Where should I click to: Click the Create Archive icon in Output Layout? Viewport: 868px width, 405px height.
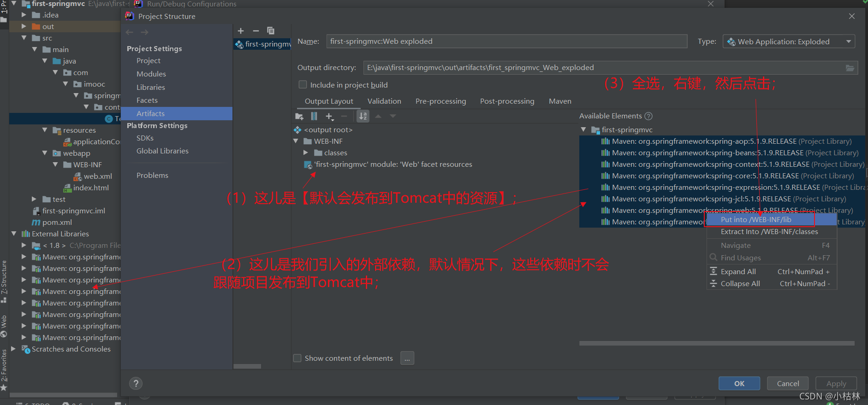point(314,116)
